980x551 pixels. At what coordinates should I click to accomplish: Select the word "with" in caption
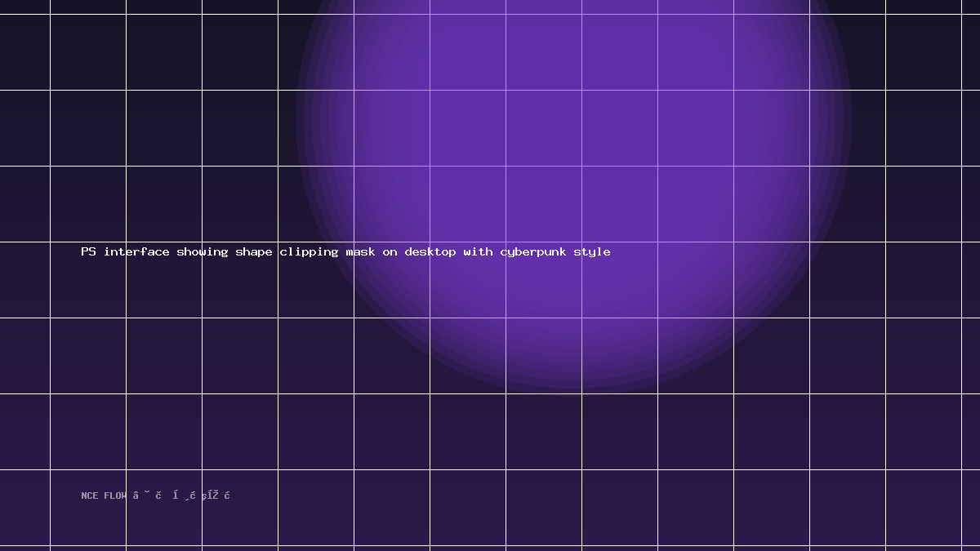(478, 251)
